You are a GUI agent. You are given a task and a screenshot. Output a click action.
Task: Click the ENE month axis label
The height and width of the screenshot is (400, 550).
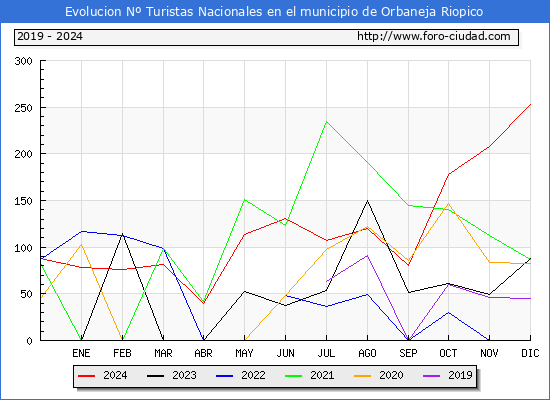pyautogui.click(x=81, y=353)
